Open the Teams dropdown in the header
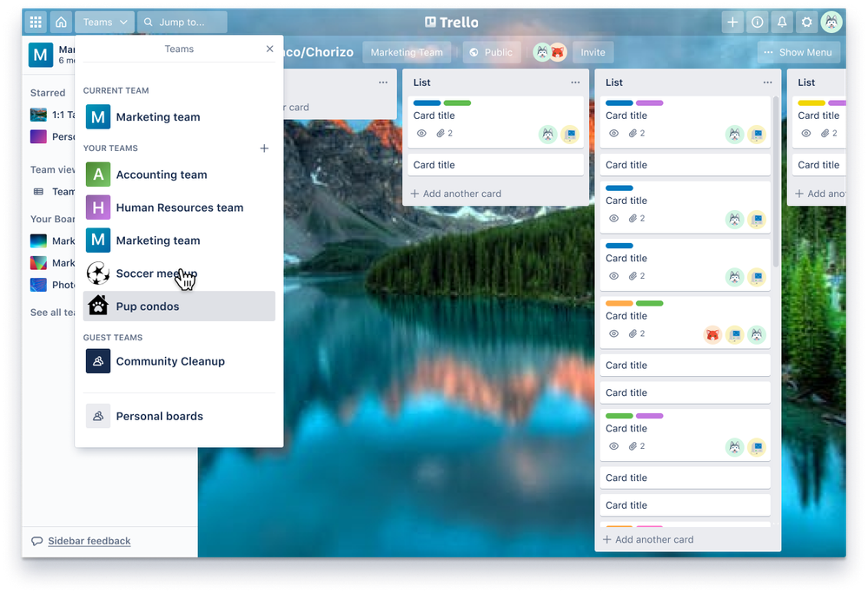The height and width of the screenshot is (593, 868). (x=104, y=22)
